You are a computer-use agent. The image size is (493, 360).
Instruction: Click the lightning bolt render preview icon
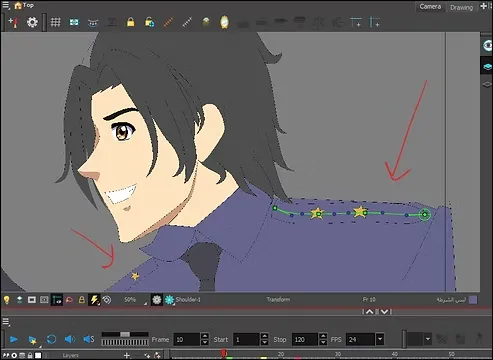pyautogui.click(x=94, y=300)
